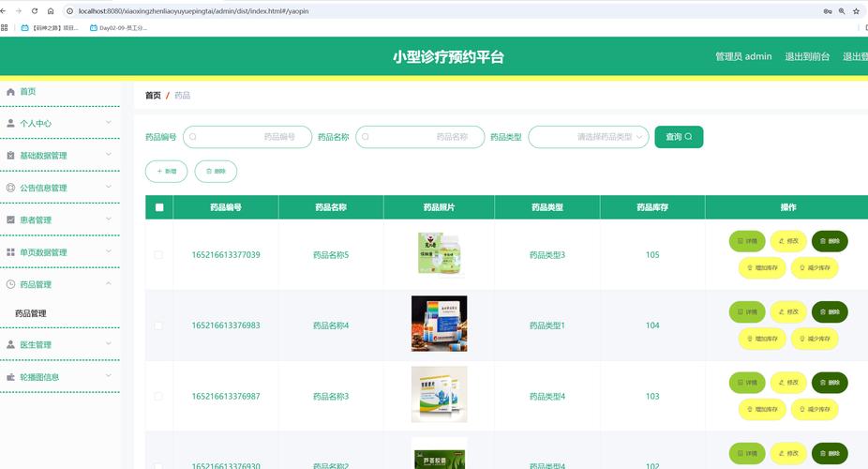Expand the 公告信息管理 sidebar menu
Viewport: 868px width, 469px height.
point(109,187)
